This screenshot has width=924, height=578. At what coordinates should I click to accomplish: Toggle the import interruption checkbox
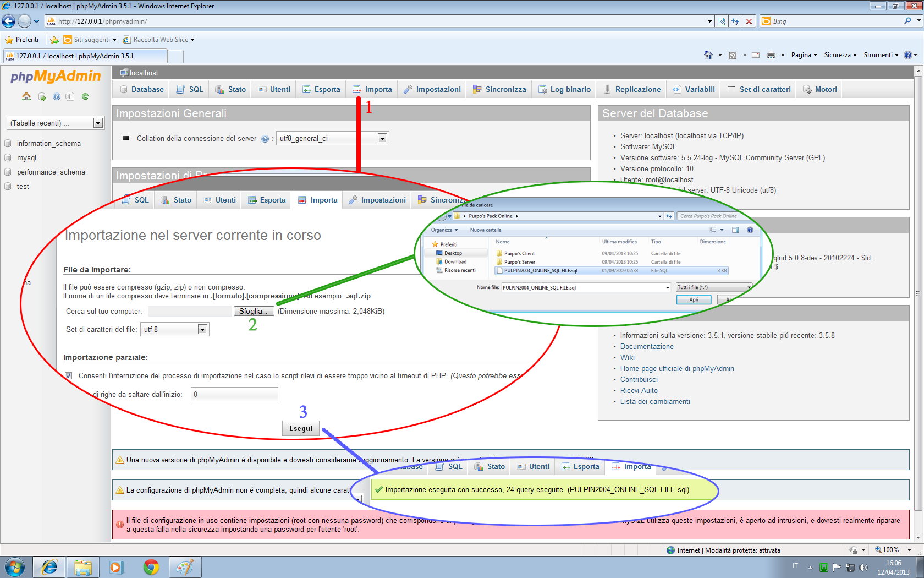(x=69, y=376)
